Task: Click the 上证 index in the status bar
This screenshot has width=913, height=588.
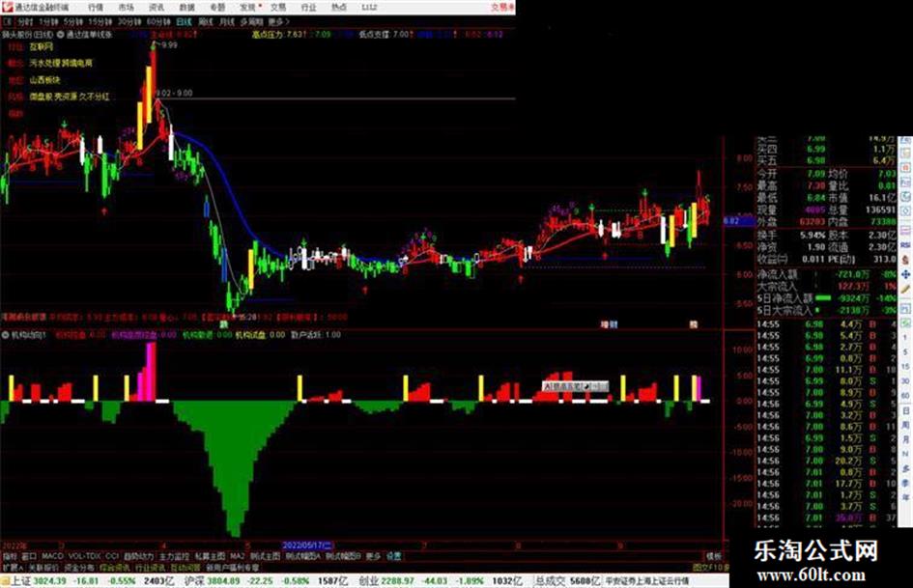Action: 19,581
